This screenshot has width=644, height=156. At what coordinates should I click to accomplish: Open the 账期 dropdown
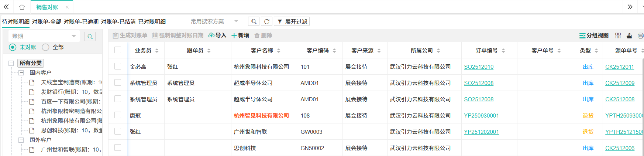(x=44, y=36)
